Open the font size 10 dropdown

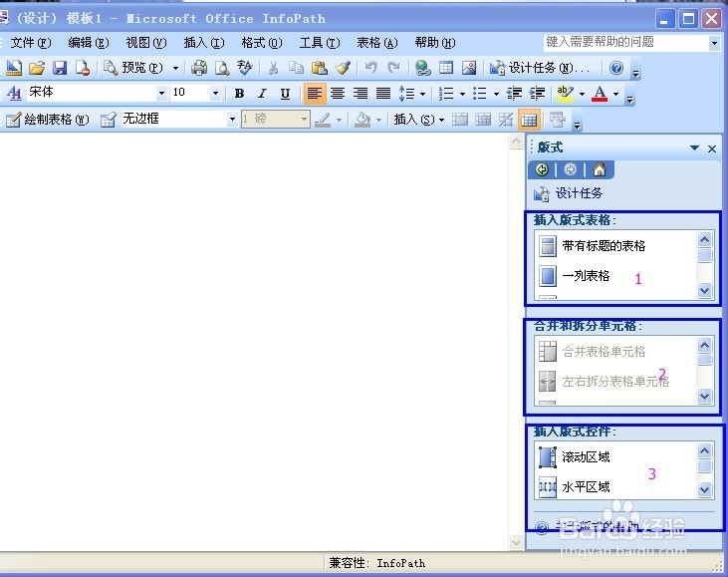[215, 94]
